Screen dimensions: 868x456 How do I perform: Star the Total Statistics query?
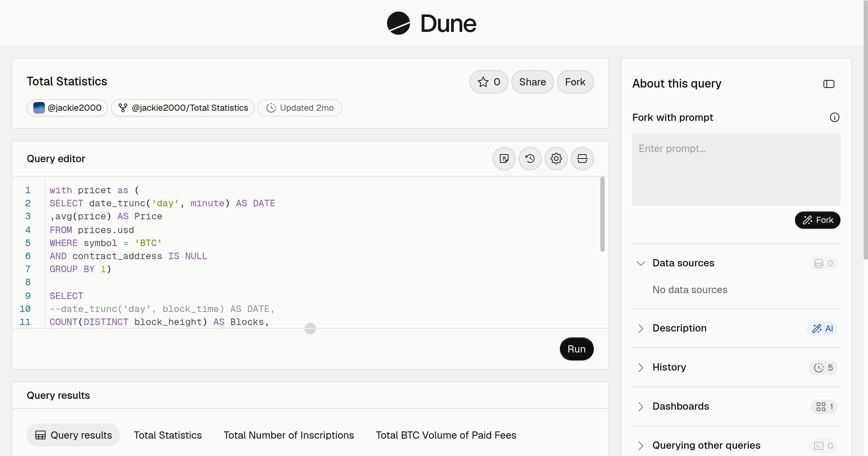489,82
